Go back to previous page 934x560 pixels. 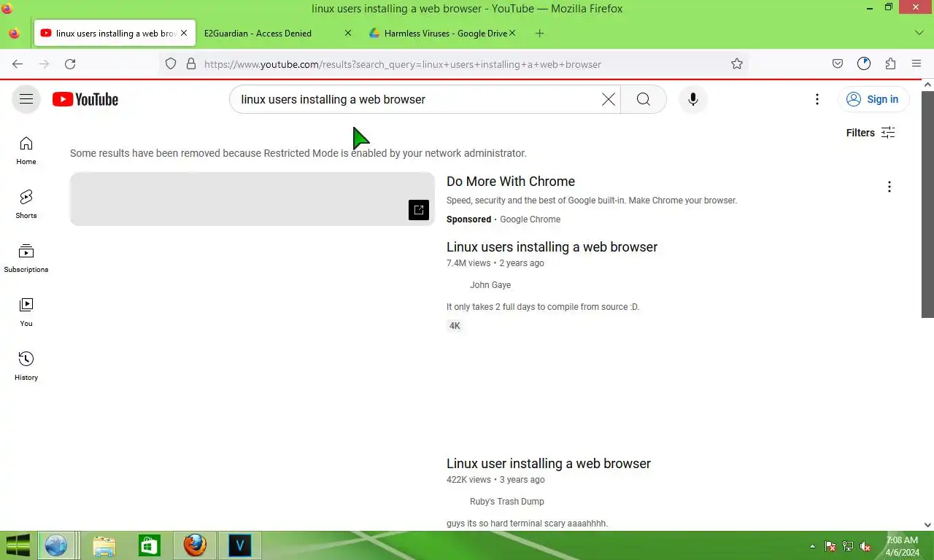pos(18,64)
